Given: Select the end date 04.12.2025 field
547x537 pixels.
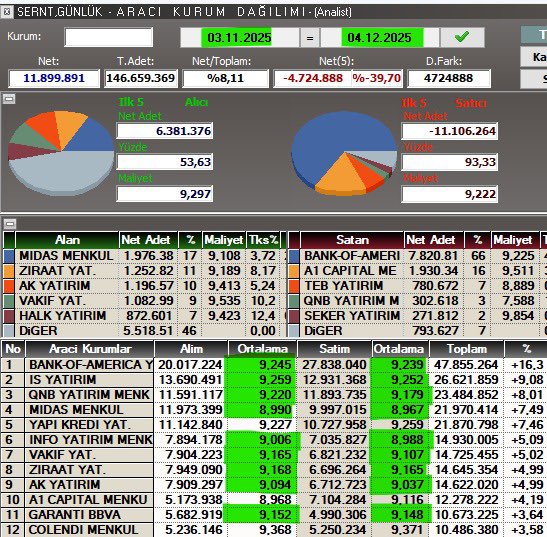Looking at the screenshot, I should click(x=379, y=37).
